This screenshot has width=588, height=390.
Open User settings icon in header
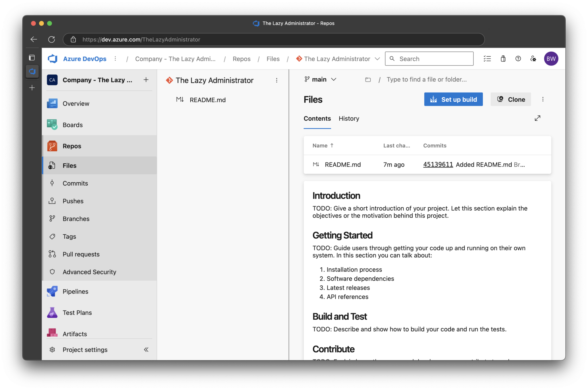(533, 59)
